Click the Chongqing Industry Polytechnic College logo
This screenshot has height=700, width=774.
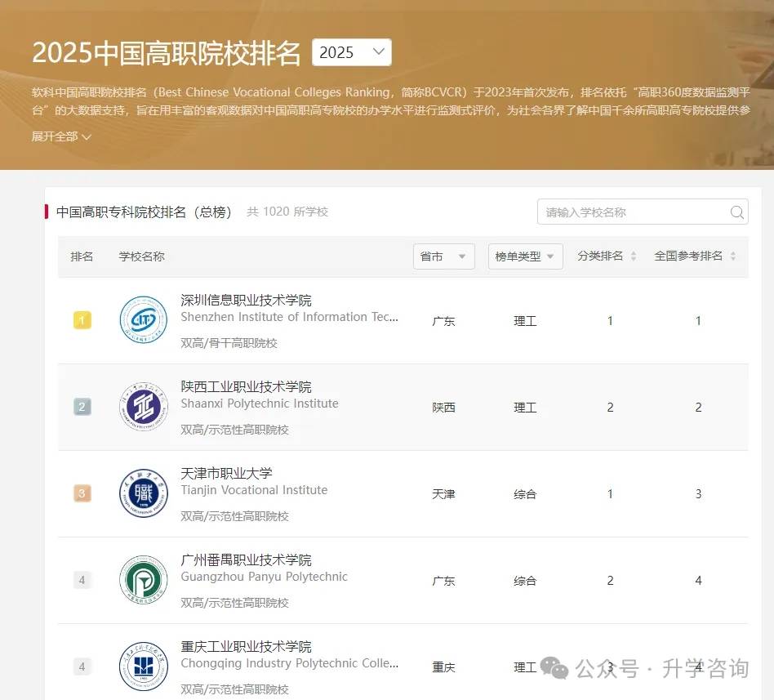pos(144,666)
